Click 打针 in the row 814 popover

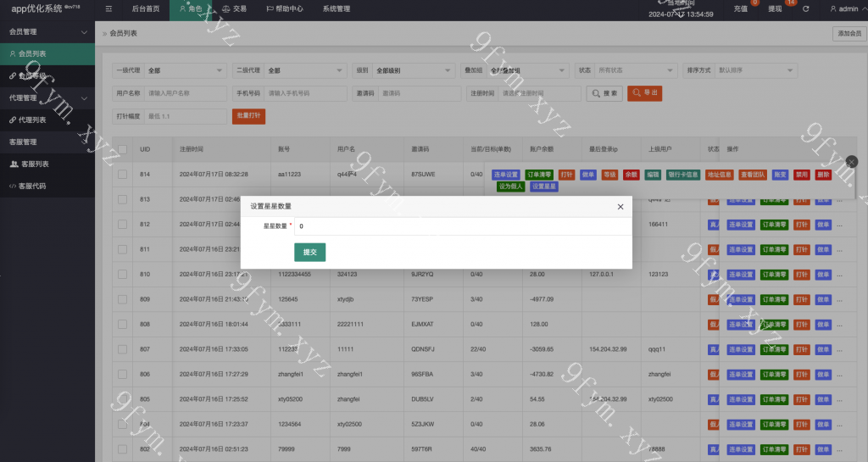point(566,175)
